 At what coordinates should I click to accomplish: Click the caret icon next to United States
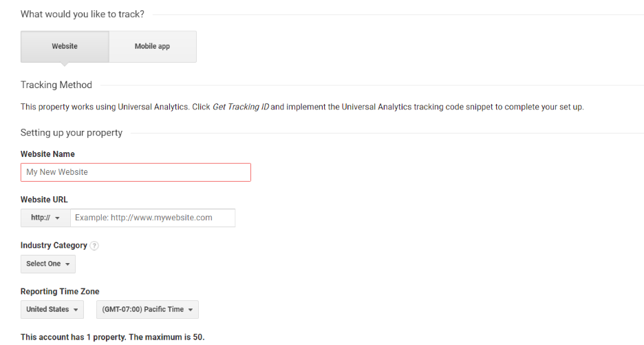pyautogui.click(x=76, y=310)
